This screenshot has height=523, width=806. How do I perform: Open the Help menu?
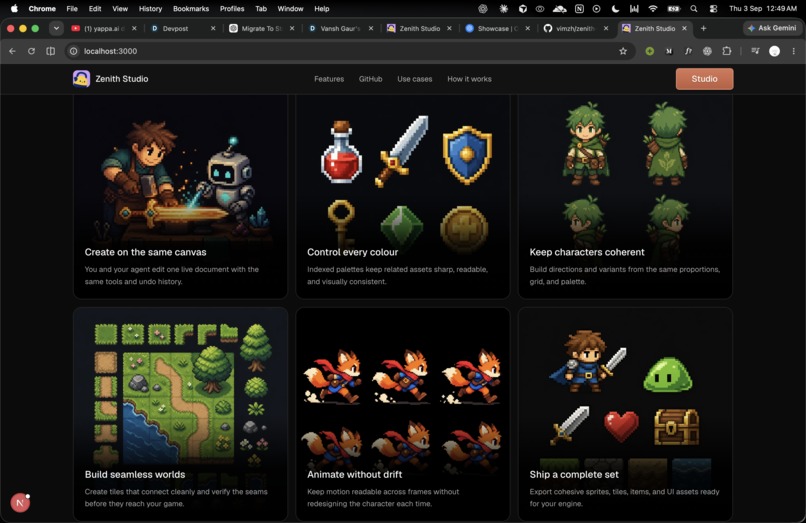point(322,9)
